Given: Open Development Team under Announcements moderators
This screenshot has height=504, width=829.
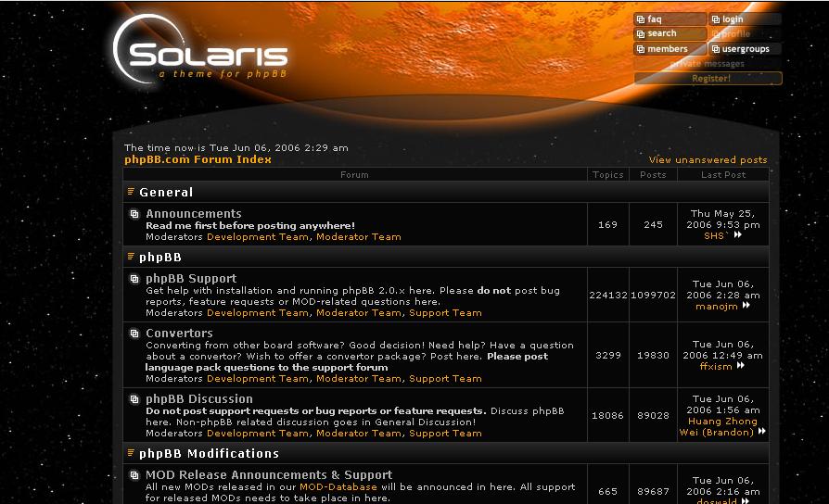Looking at the screenshot, I should coord(258,236).
